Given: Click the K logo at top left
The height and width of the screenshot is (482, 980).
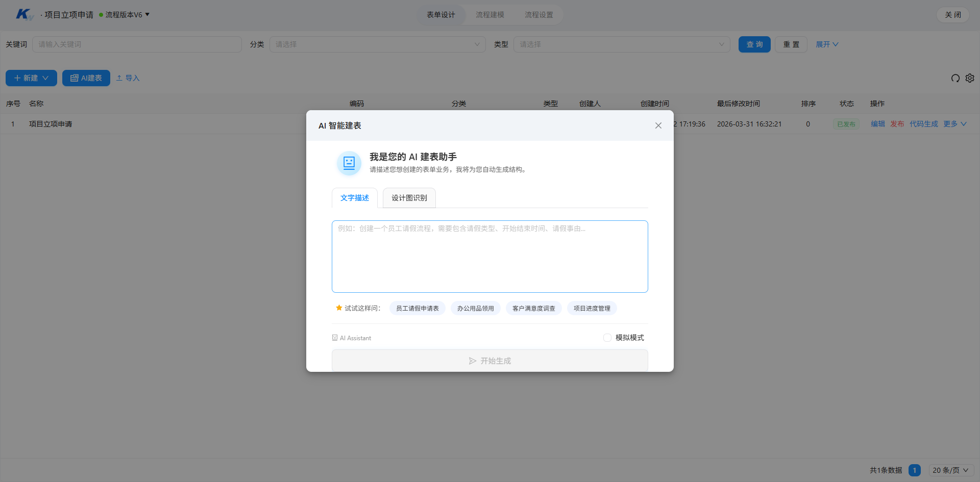Looking at the screenshot, I should tap(24, 15).
